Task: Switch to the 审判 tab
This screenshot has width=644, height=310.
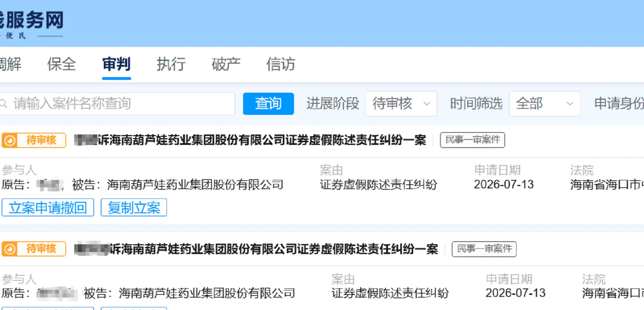Action: click(116, 64)
